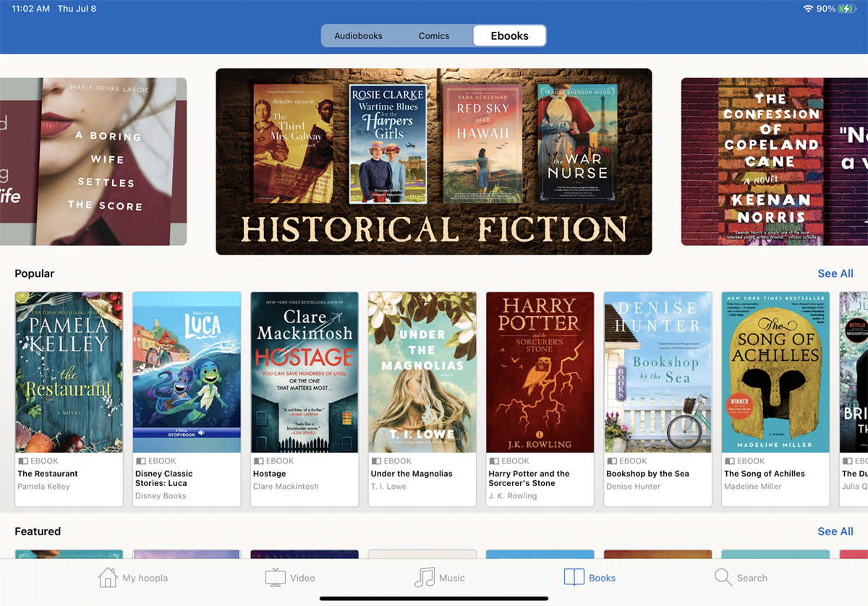The height and width of the screenshot is (606, 868).
Task: Tap the clock showing 11:02 AM
Action: point(30,9)
